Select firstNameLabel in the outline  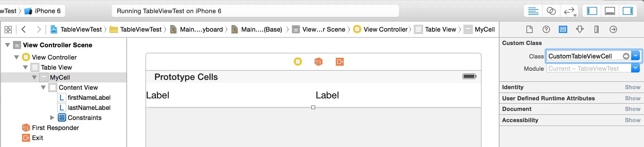point(89,98)
